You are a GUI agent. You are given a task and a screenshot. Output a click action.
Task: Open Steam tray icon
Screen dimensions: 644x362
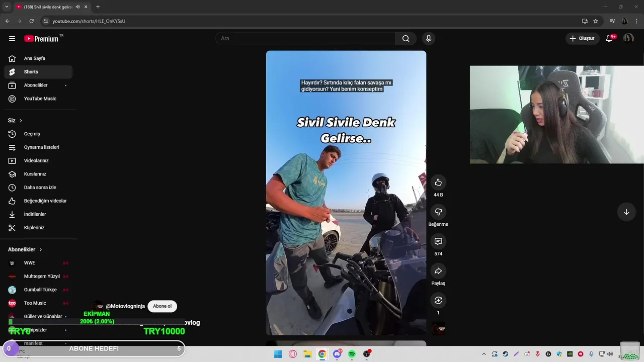[x=506, y=354]
